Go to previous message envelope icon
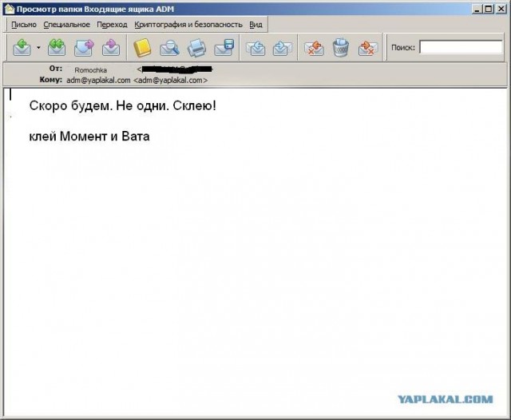This screenshot has height=420, width=511. [255, 48]
